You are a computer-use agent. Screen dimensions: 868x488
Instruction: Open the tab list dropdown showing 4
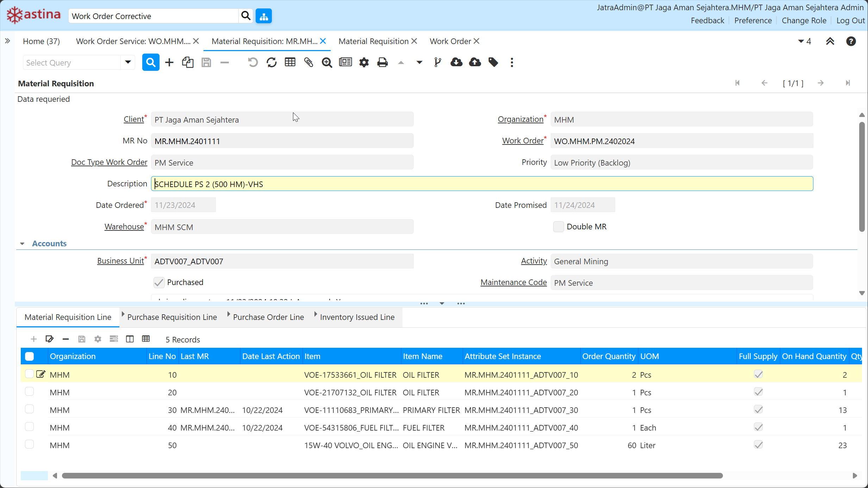(805, 41)
